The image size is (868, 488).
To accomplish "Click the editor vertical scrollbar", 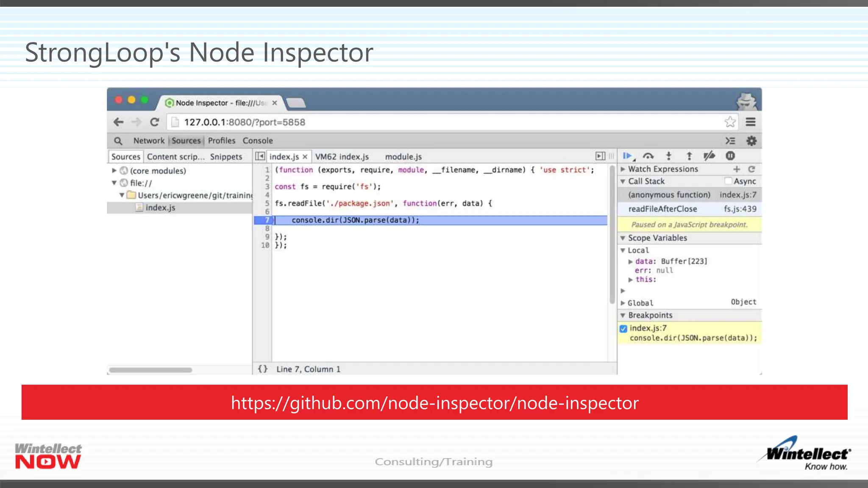I will pos(612,235).
